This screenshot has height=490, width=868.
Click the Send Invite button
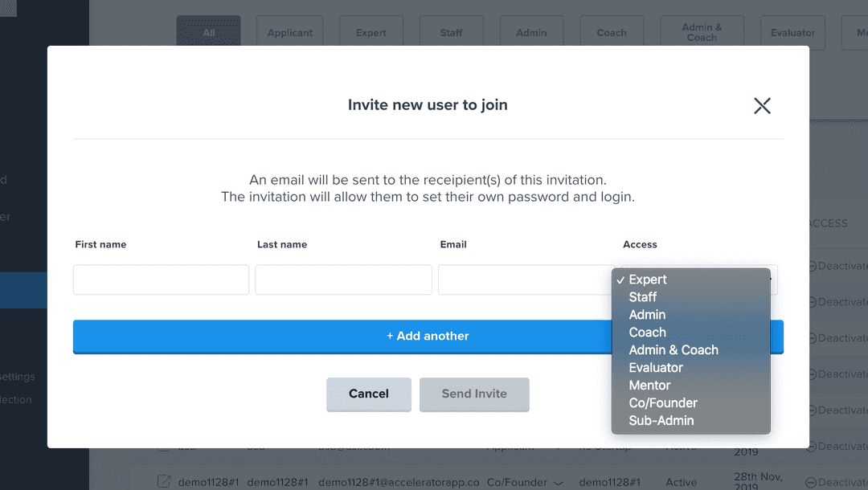pos(474,394)
